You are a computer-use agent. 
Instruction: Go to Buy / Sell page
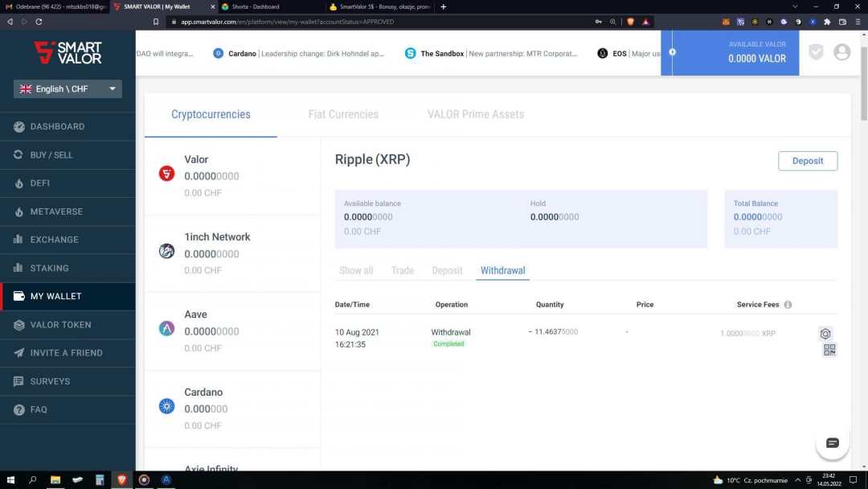pyautogui.click(x=51, y=154)
